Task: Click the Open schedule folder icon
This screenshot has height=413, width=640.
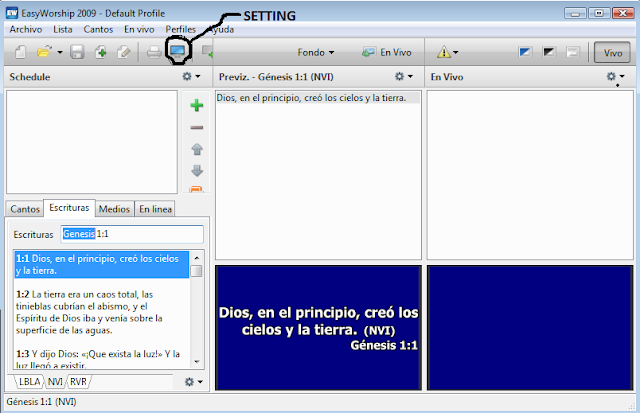Action: (44, 52)
